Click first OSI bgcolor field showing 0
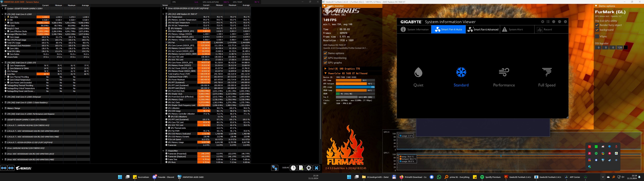The image size is (644, 181). [x=598, y=47]
